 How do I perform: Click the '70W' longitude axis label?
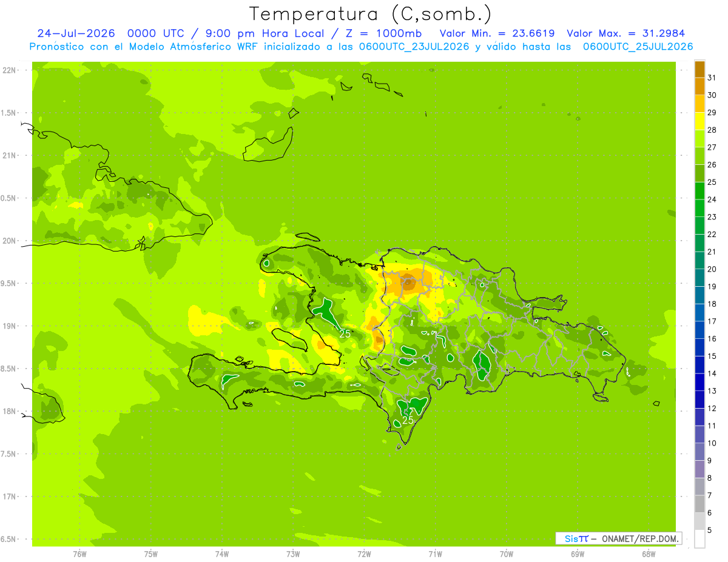click(x=507, y=554)
